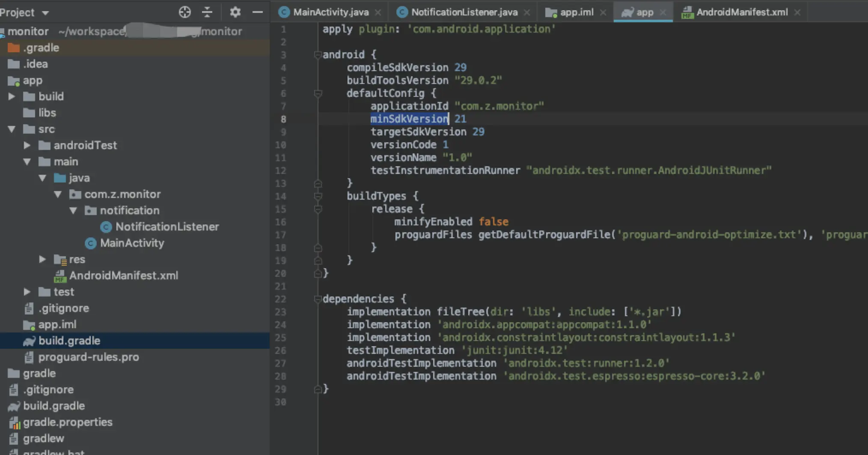Expand the androidTest folder arrow
This screenshot has width=868, height=455.
(27, 145)
